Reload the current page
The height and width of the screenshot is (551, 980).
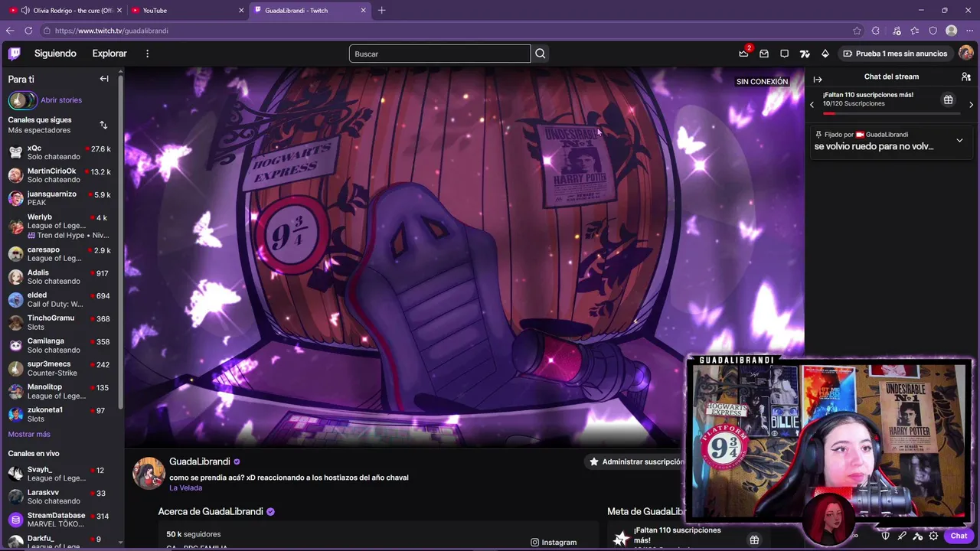pos(28,31)
